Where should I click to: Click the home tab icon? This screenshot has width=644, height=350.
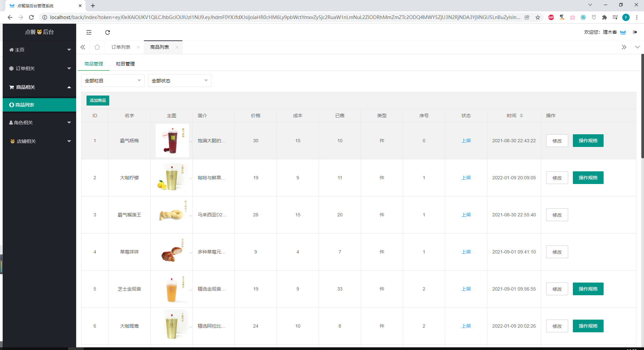pyautogui.click(x=97, y=47)
